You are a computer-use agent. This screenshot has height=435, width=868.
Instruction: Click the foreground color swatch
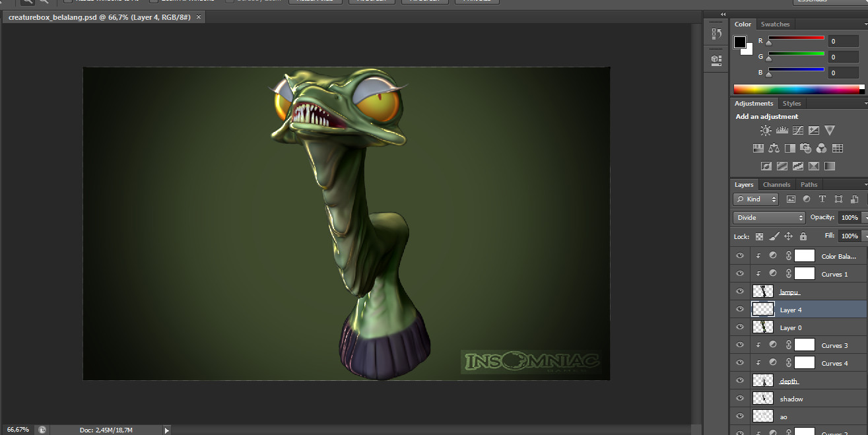click(x=740, y=42)
